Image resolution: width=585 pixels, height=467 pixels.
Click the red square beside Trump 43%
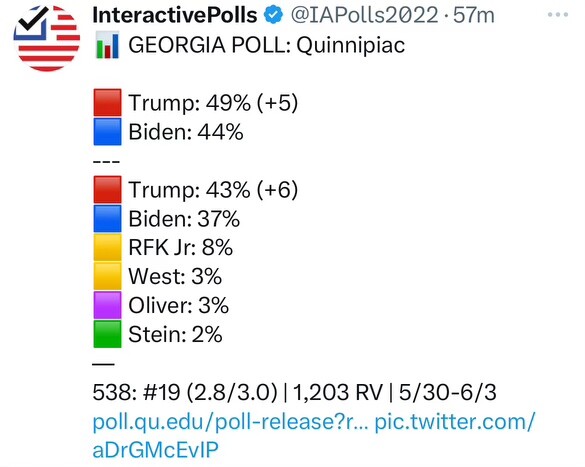click(x=107, y=189)
